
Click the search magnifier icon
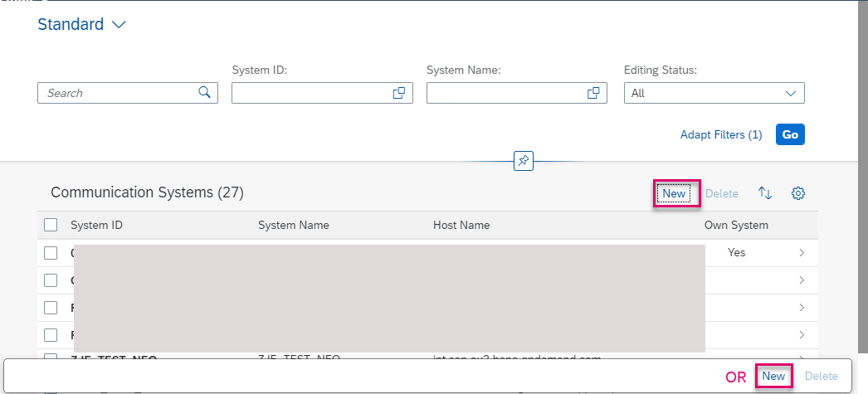204,92
